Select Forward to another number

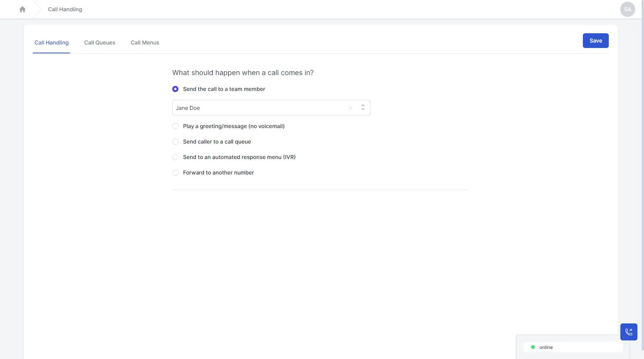pyautogui.click(x=175, y=173)
